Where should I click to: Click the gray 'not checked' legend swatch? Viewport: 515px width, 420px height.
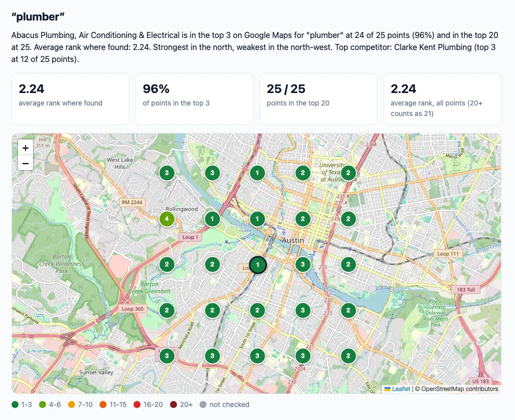(x=203, y=404)
